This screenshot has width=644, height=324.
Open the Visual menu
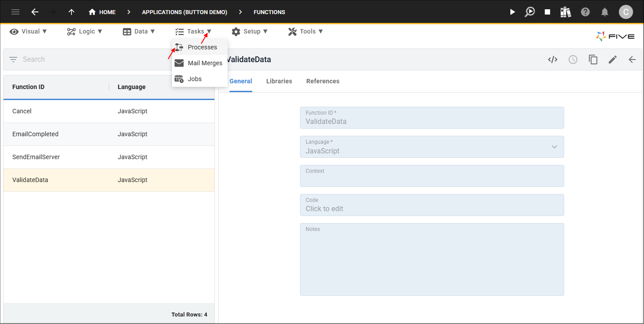[28, 31]
